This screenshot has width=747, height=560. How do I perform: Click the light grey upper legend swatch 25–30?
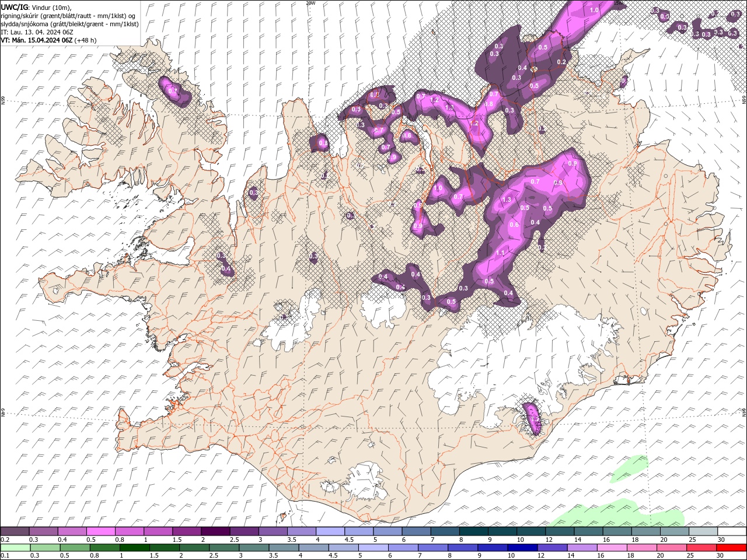(704, 531)
